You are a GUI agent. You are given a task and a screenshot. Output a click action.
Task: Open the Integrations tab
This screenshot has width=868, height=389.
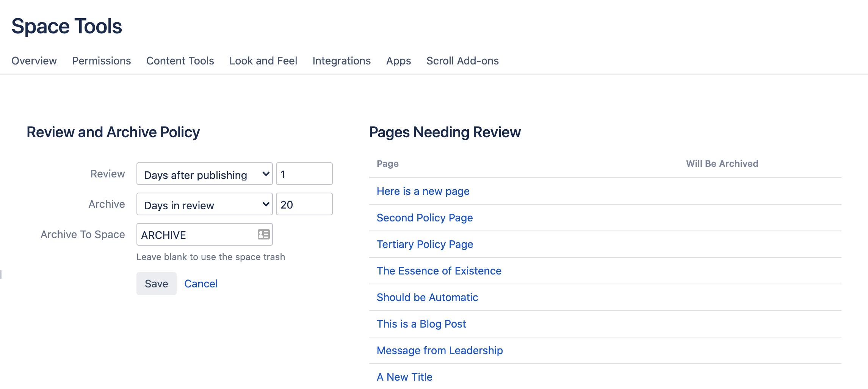342,61
